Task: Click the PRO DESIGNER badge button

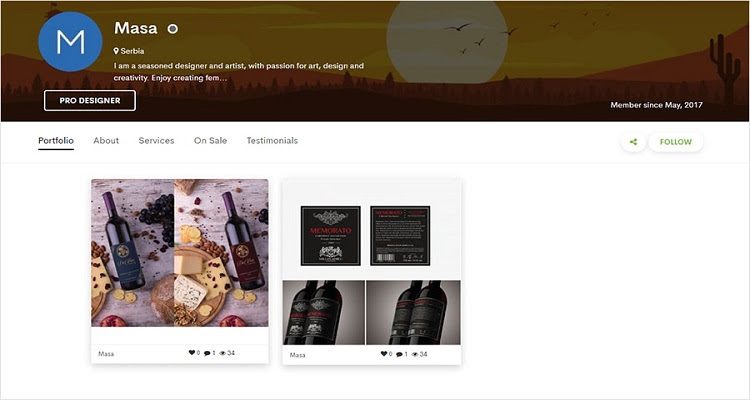Action: coord(90,100)
